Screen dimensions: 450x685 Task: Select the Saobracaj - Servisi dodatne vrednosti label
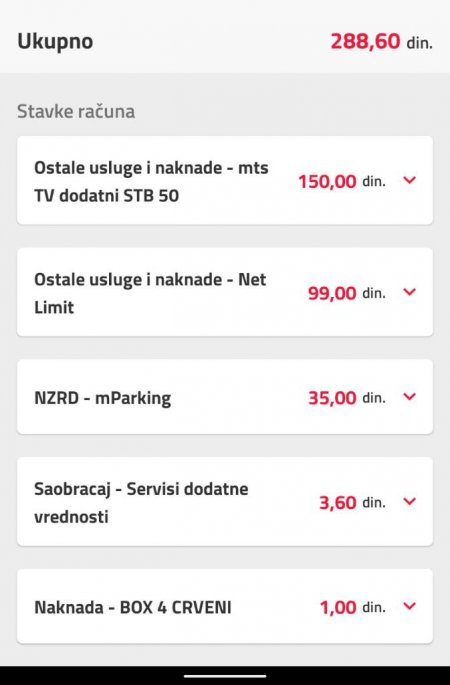pos(141,502)
